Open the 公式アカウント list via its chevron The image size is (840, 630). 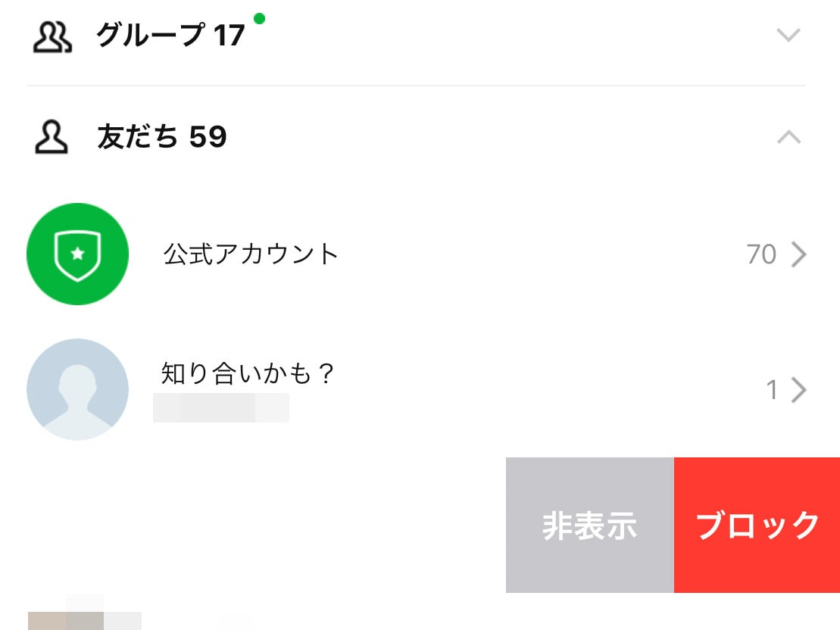(x=800, y=254)
